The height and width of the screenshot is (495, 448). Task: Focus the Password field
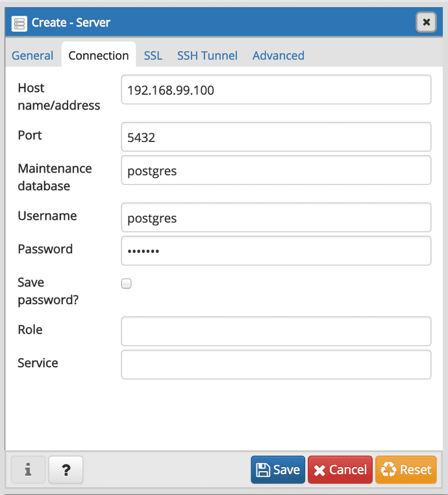click(x=276, y=250)
